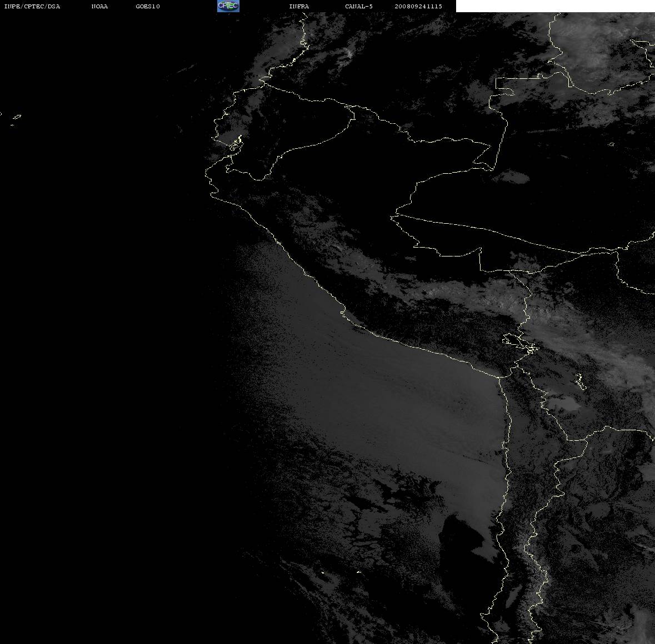The width and height of the screenshot is (655, 644).
Task: Select the small circular outline in Brazil
Action: (x=611, y=144)
